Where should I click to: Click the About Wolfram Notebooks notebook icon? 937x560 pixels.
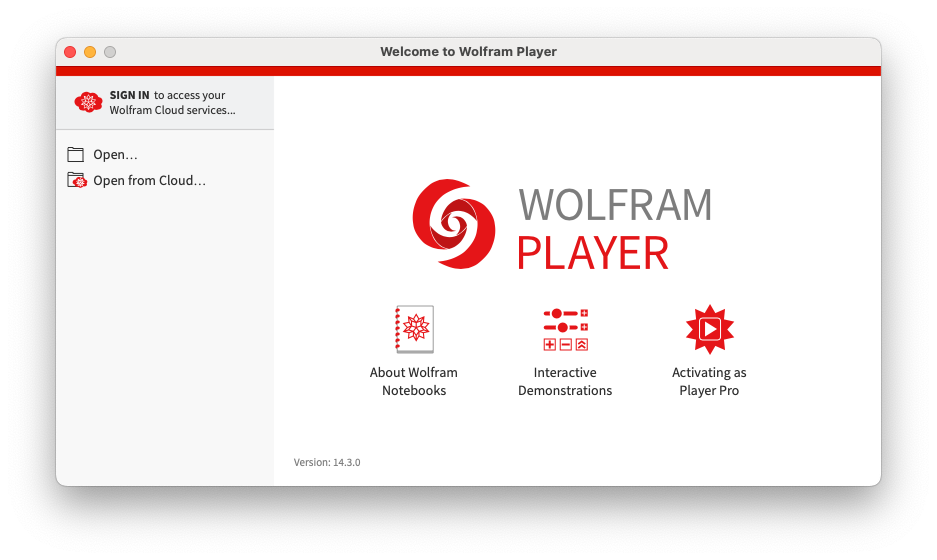point(414,329)
